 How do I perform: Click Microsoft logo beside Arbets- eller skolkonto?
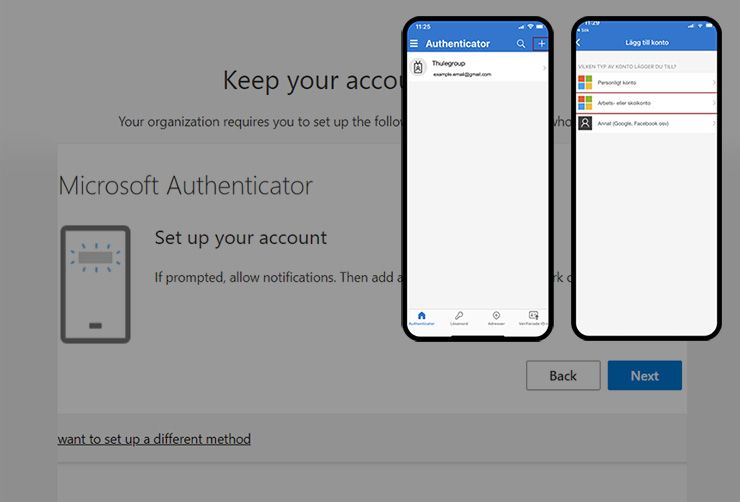coord(585,103)
